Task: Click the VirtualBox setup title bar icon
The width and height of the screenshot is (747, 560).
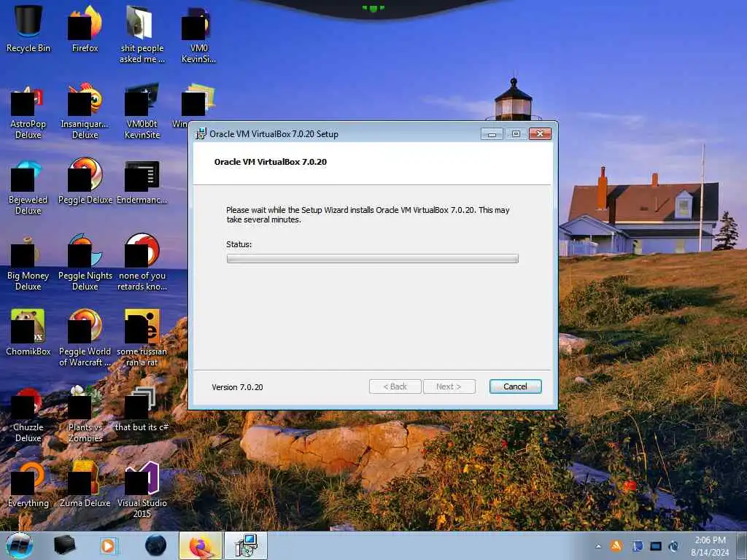Action: (201, 134)
